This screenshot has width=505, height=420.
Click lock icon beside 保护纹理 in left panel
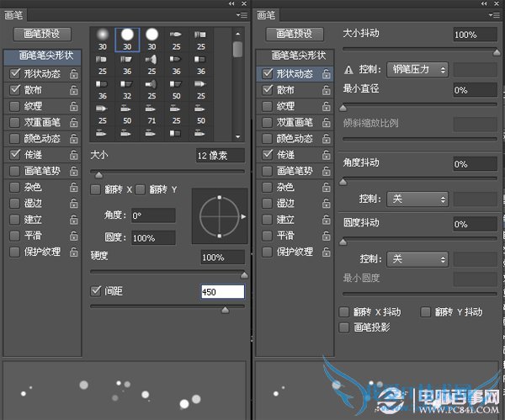[x=74, y=252]
